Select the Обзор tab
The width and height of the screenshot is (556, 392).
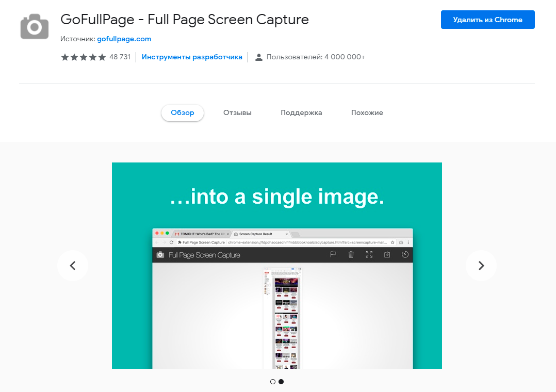pos(182,113)
